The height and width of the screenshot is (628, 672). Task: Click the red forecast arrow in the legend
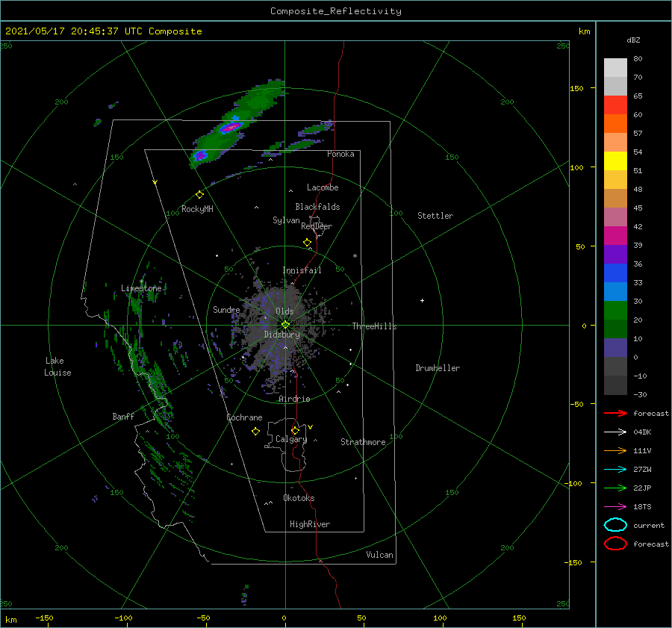tap(615, 413)
